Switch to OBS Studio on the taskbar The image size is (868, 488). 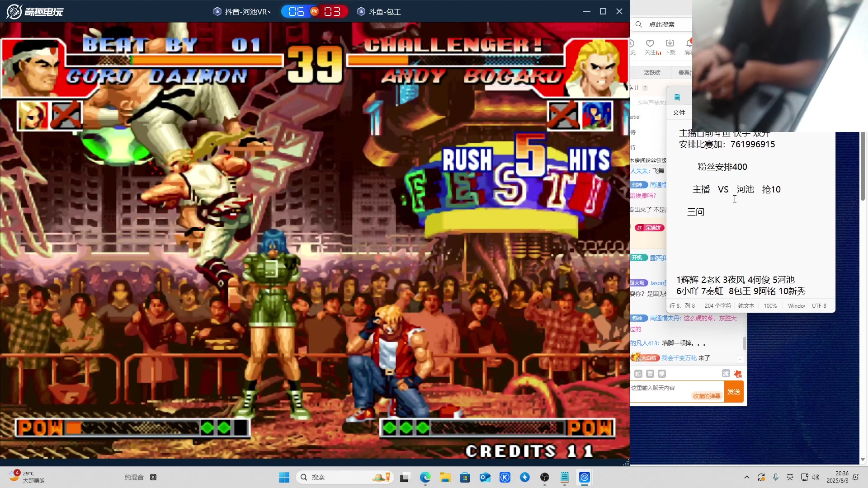click(x=545, y=477)
